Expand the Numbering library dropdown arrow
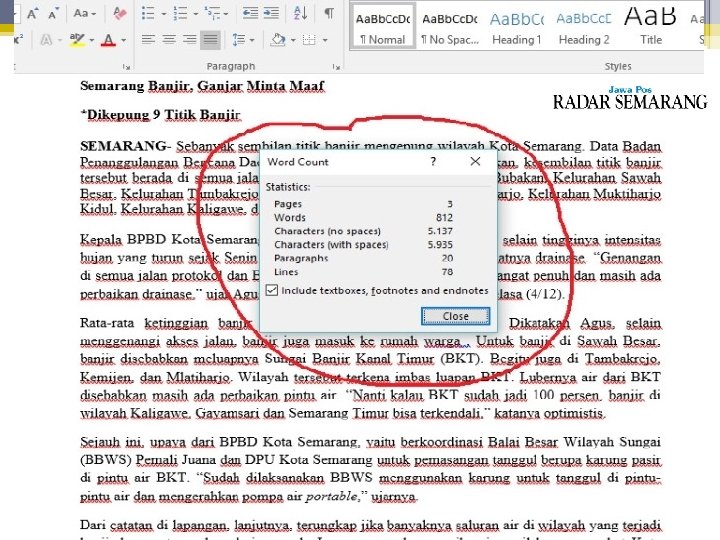 tap(196, 14)
